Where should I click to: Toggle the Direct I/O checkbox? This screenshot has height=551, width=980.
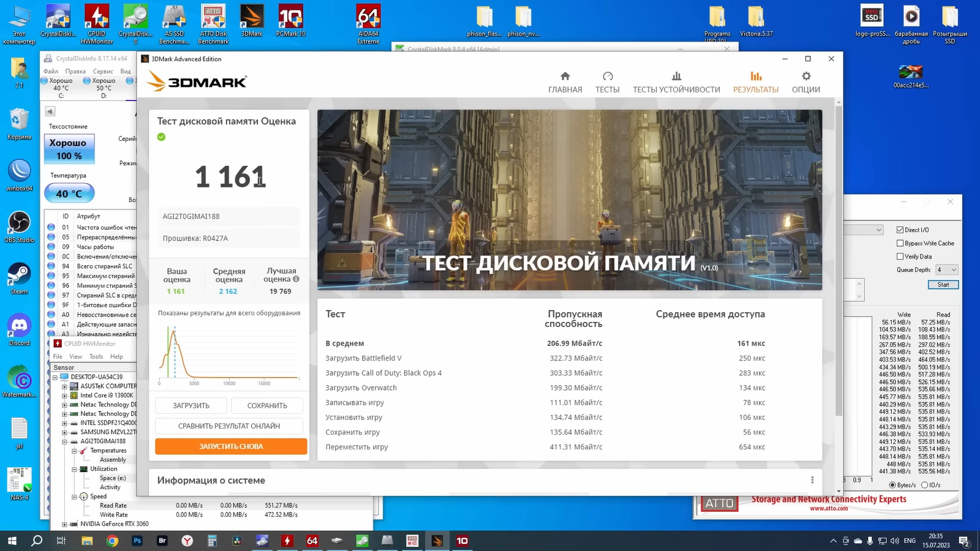click(900, 230)
